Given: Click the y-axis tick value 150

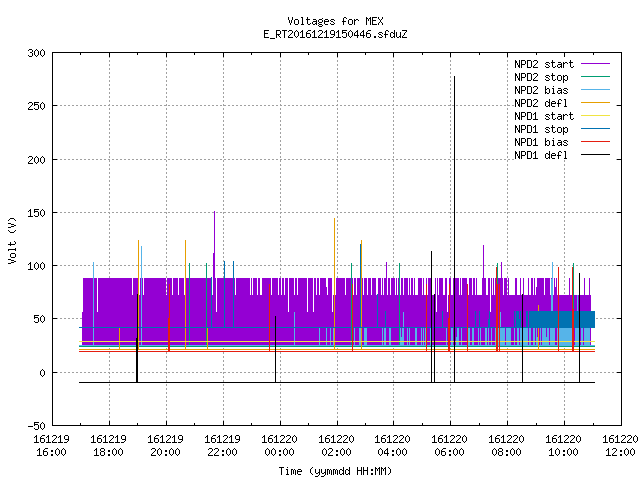Looking at the screenshot, I should (x=36, y=213).
